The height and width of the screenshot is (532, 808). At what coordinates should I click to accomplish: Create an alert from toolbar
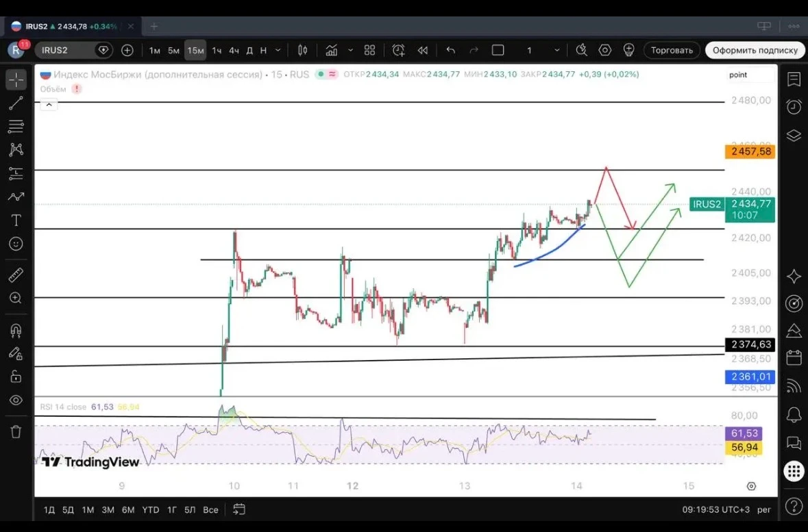pyautogui.click(x=397, y=50)
